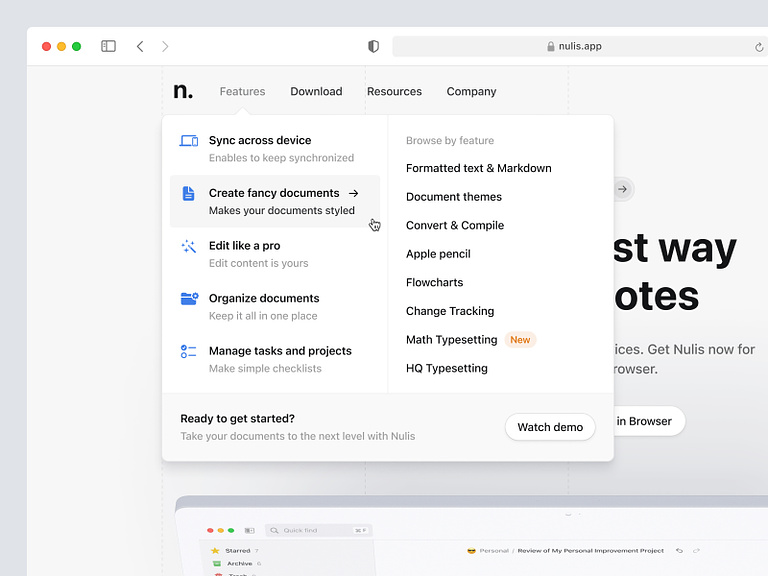
Task: Click the Watch demo button
Action: (x=550, y=427)
